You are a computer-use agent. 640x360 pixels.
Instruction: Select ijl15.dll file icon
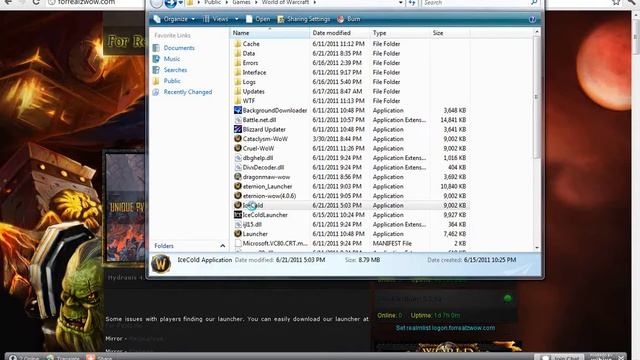tap(238, 224)
